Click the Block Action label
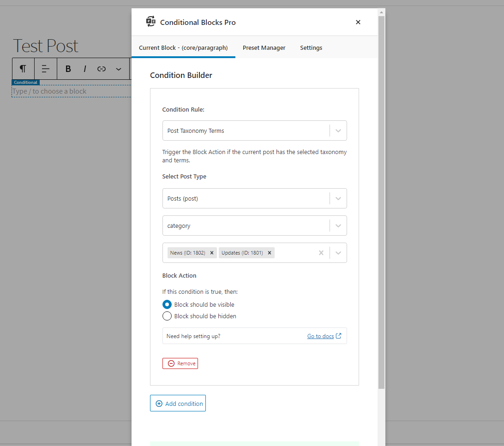Image resolution: width=504 pixels, height=446 pixels. (x=179, y=275)
